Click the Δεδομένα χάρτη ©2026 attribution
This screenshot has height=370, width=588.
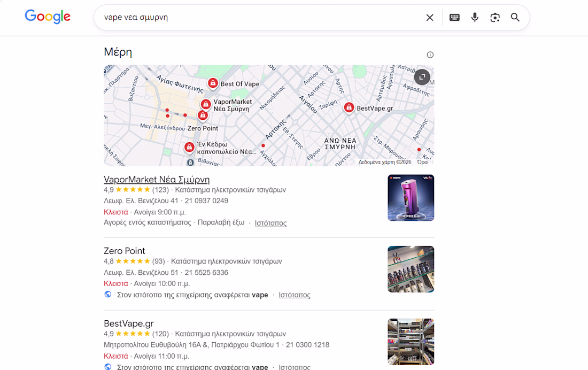tap(385, 162)
